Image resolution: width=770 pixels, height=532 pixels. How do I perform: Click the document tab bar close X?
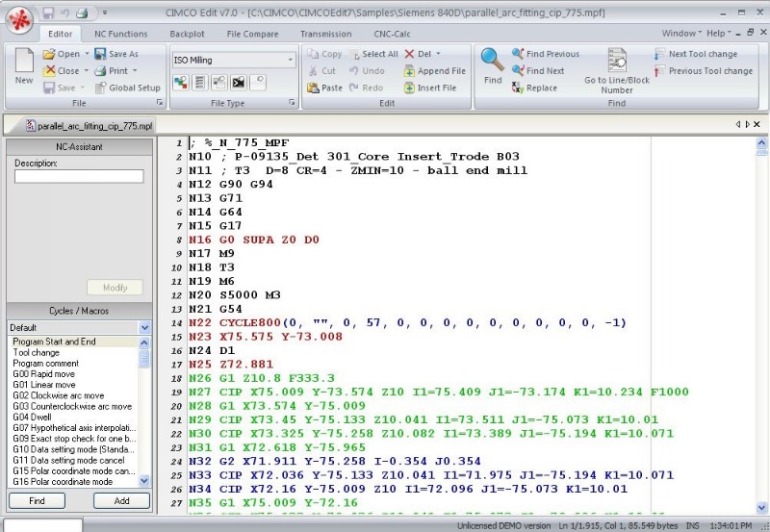coord(757,125)
